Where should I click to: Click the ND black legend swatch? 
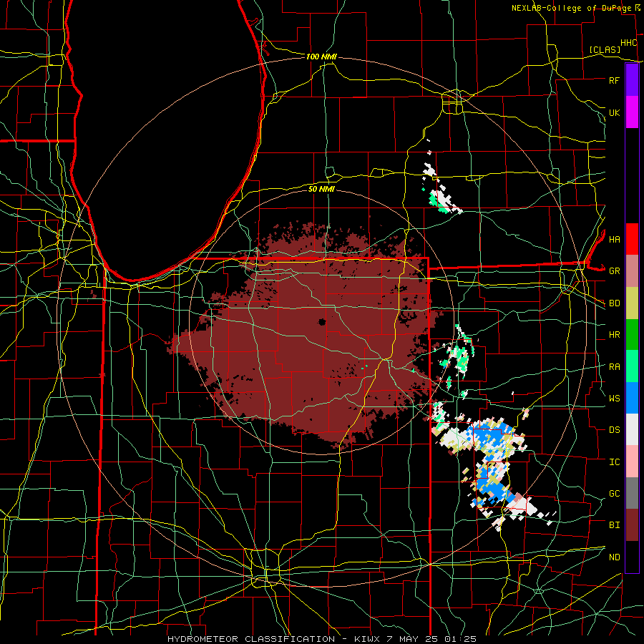(x=632, y=557)
